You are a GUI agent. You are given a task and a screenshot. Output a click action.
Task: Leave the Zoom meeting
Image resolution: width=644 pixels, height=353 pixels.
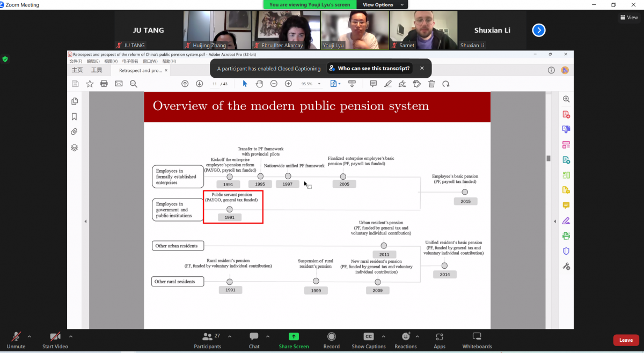click(x=626, y=340)
